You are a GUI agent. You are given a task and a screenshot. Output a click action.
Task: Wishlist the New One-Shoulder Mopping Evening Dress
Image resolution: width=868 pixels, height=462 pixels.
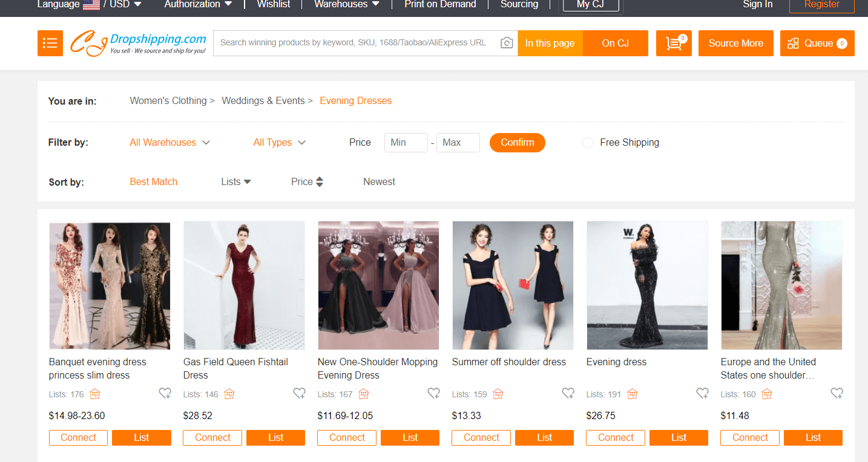click(433, 394)
